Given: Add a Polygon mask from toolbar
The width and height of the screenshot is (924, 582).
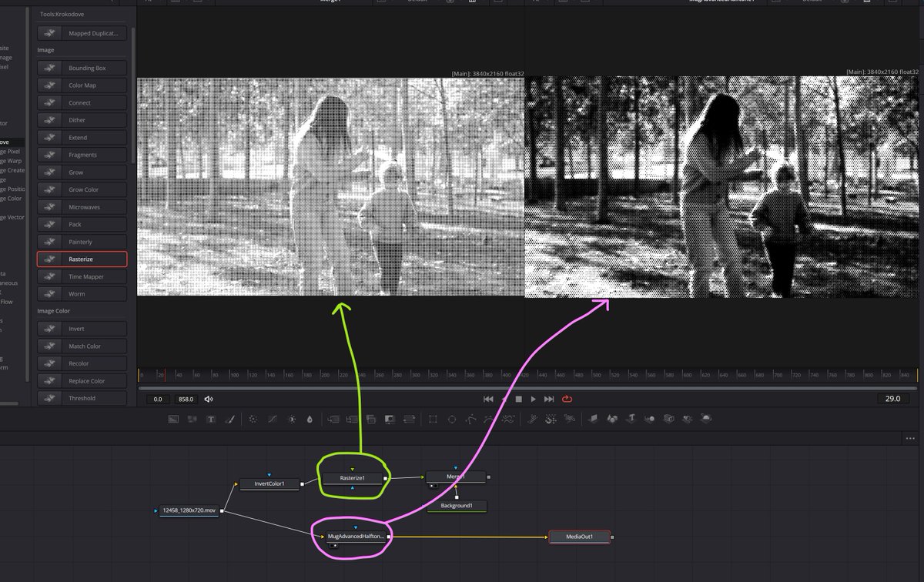Looking at the screenshot, I should (470, 419).
